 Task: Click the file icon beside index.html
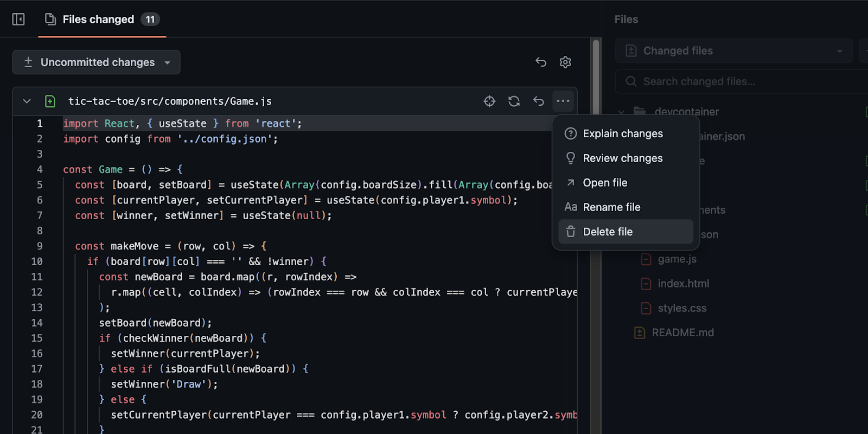pyautogui.click(x=646, y=284)
